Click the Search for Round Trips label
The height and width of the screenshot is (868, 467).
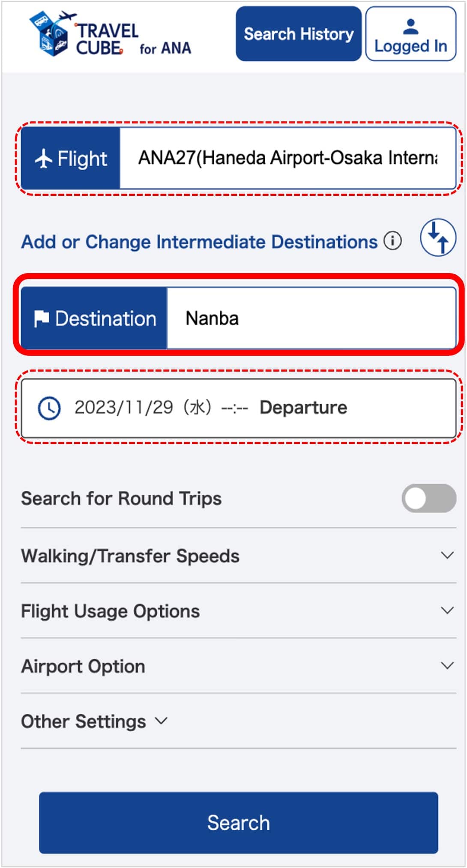coord(121,499)
